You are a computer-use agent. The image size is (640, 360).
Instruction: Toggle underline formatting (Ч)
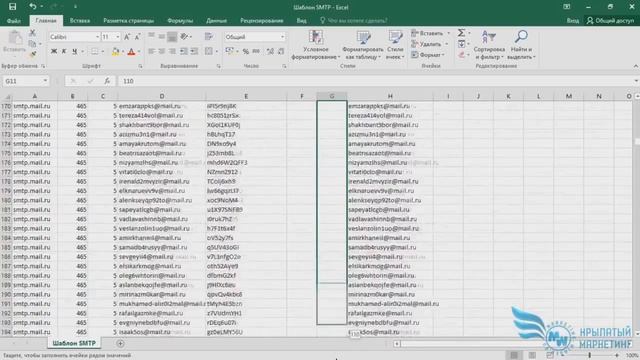(75, 51)
